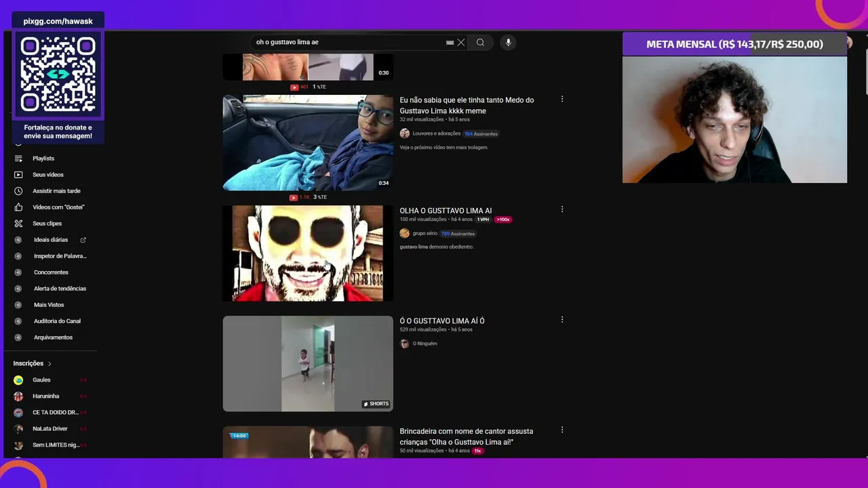
Task: Open NaLata Driver channel avatar
Action: pos(18,429)
